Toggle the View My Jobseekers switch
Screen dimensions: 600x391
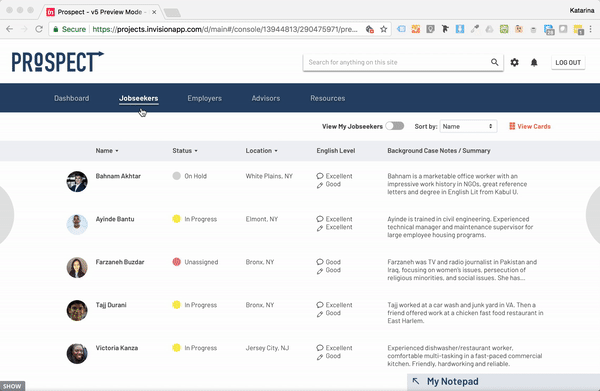coord(395,126)
